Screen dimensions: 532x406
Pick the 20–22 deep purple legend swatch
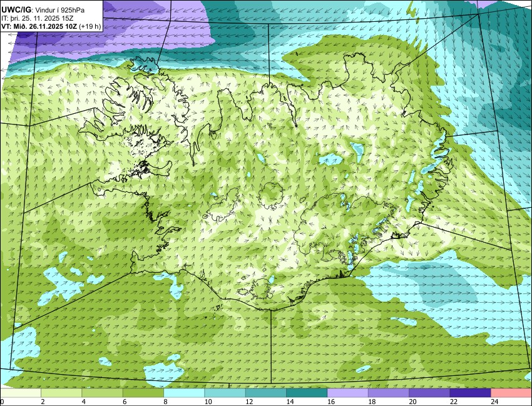(x=429, y=393)
